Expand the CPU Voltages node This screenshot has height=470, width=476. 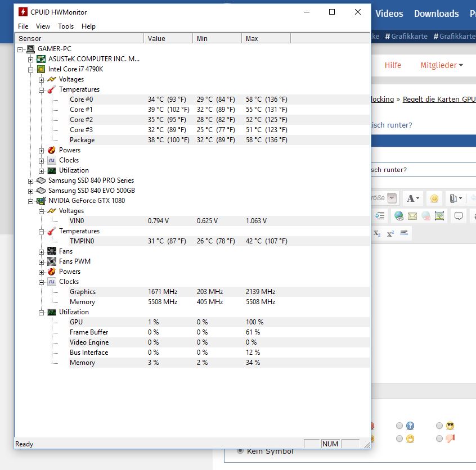(x=41, y=80)
